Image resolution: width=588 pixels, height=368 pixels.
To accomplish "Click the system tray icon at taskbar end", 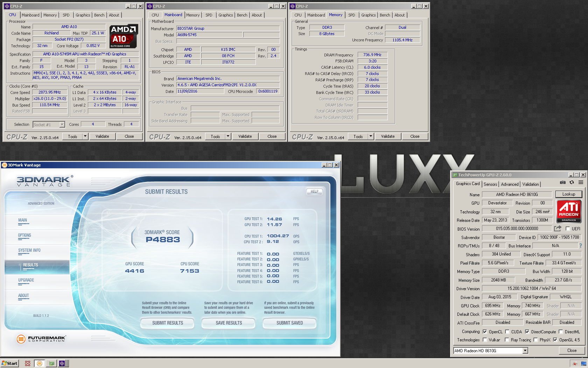I will coord(584,363).
